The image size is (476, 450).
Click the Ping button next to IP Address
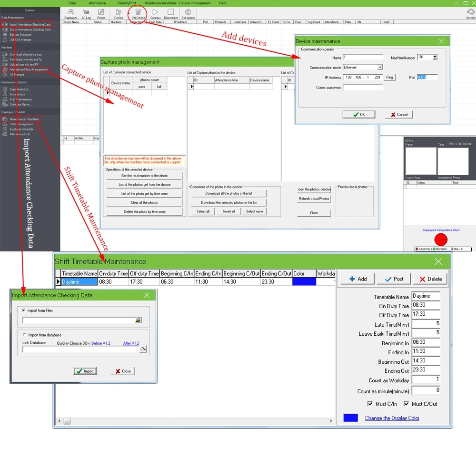tap(390, 77)
